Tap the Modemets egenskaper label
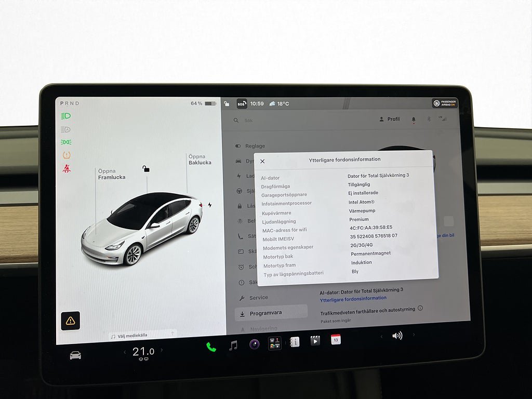 click(x=288, y=247)
